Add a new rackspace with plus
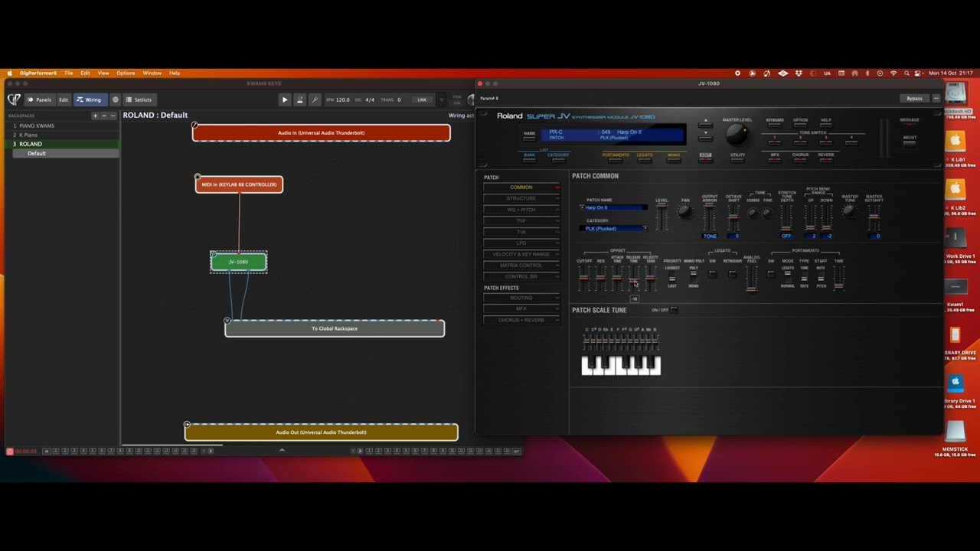Screen dimensions: 980x551 pyautogui.click(x=95, y=116)
